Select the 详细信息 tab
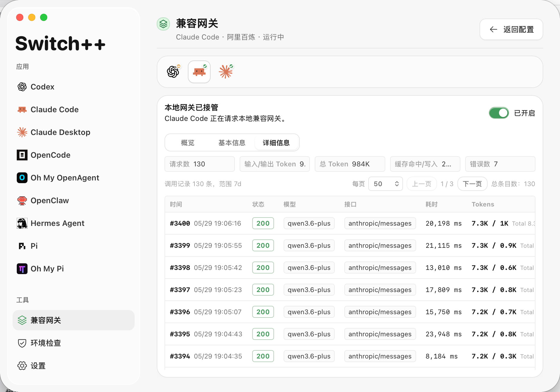Screen dimensions: 560x392 [x=276, y=143]
